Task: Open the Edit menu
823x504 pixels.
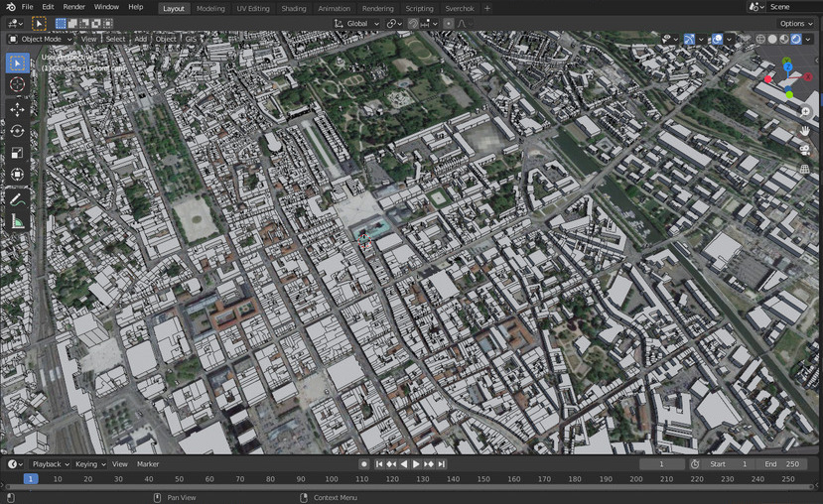Action: point(48,7)
